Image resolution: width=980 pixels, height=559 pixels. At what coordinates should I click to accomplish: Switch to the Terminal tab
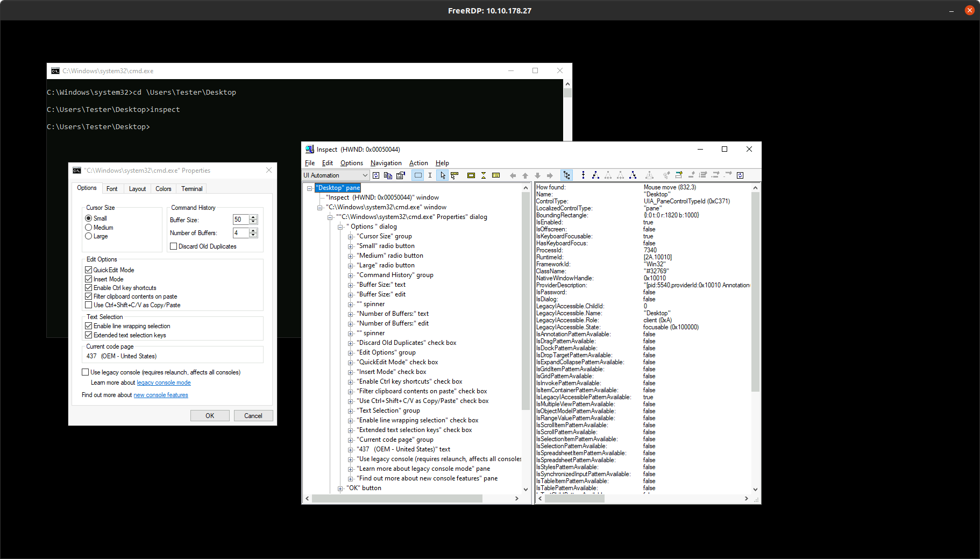coord(191,189)
